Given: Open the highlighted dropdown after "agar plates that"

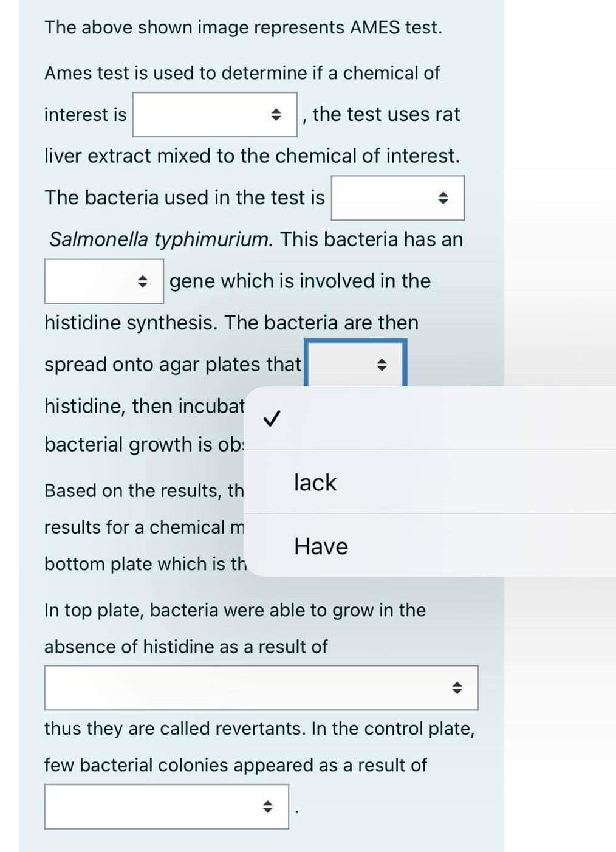Looking at the screenshot, I should point(355,365).
